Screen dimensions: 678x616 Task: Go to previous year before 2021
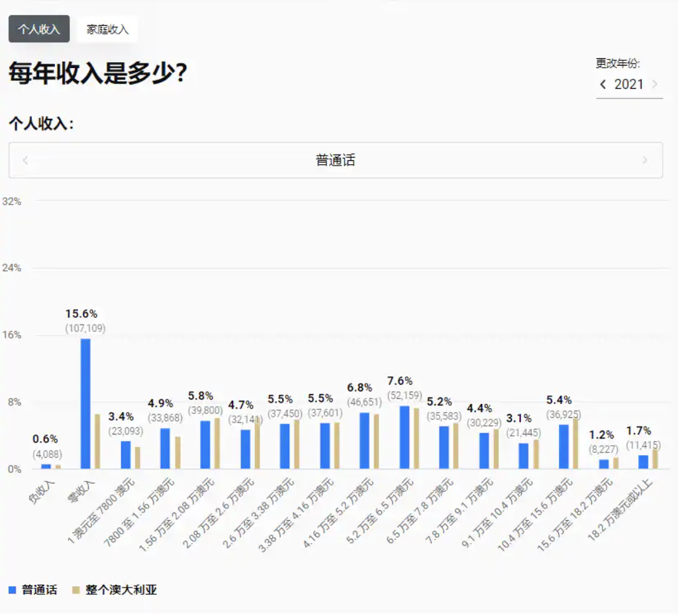pos(603,84)
